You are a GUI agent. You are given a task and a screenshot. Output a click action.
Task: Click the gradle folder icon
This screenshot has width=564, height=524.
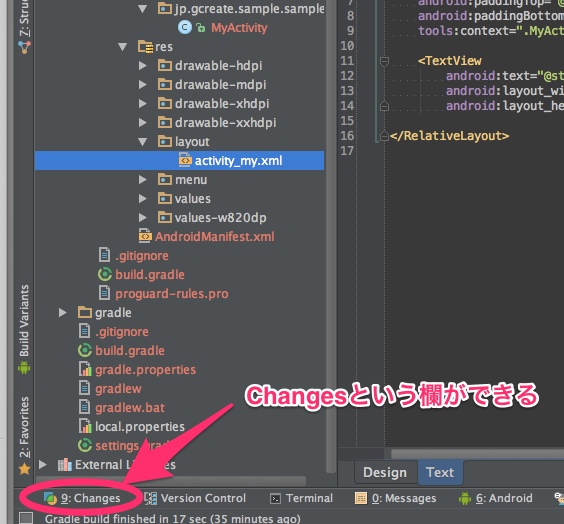[x=85, y=312]
